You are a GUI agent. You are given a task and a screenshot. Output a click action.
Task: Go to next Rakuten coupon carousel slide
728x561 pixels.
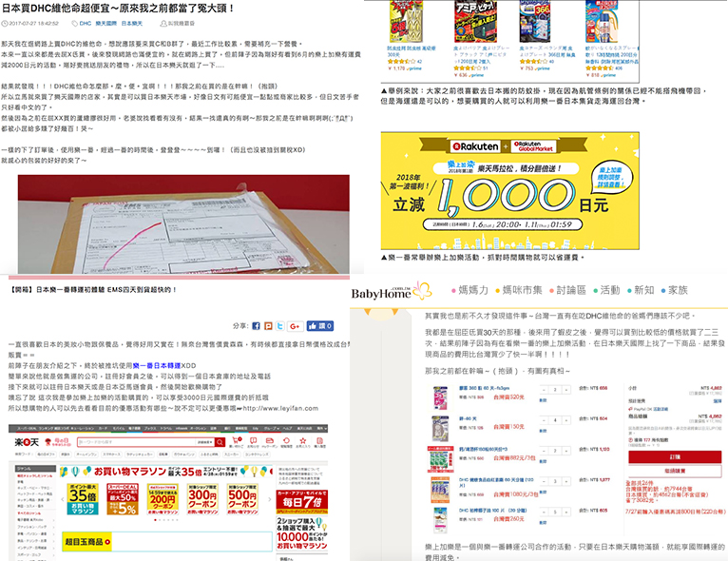coord(270,499)
